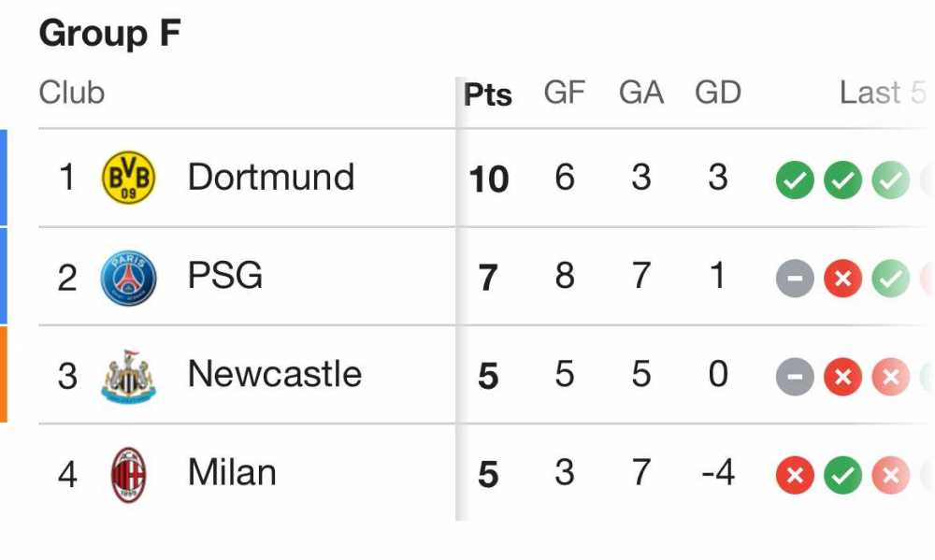Select the Milan team name
Viewport: 935px width, 560px height.
click(232, 473)
